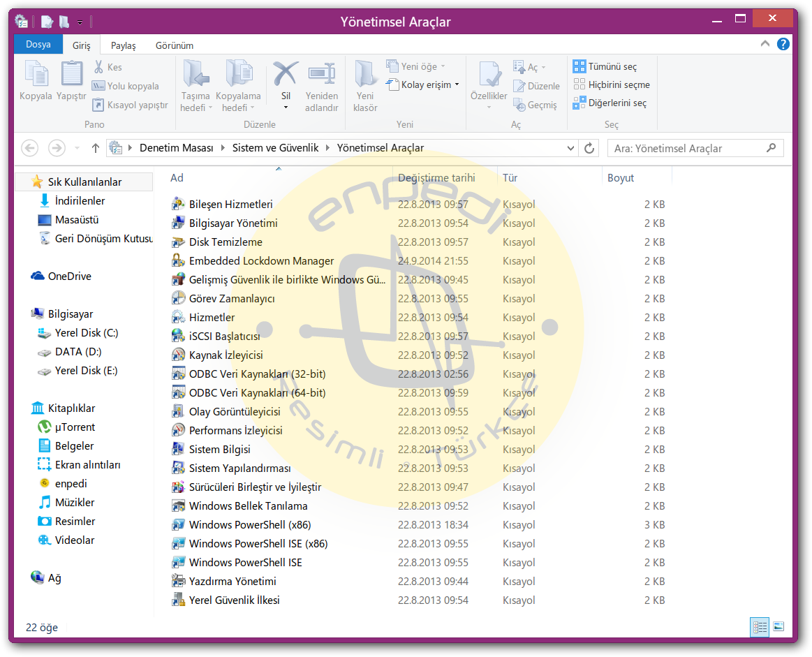This screenshot has height=657, width=812.
Task: Select the iSCSI Başlatıcısı icon
Action: (178, 336)
